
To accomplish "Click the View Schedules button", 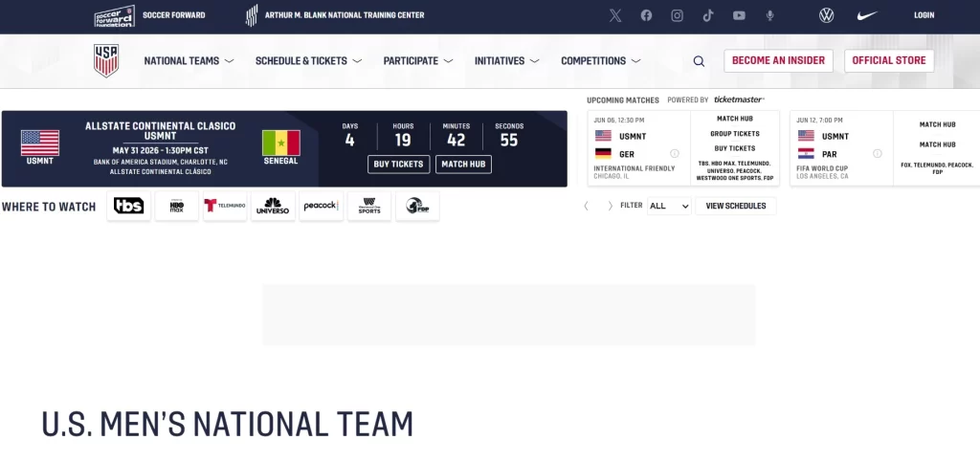I will [736, 206].
